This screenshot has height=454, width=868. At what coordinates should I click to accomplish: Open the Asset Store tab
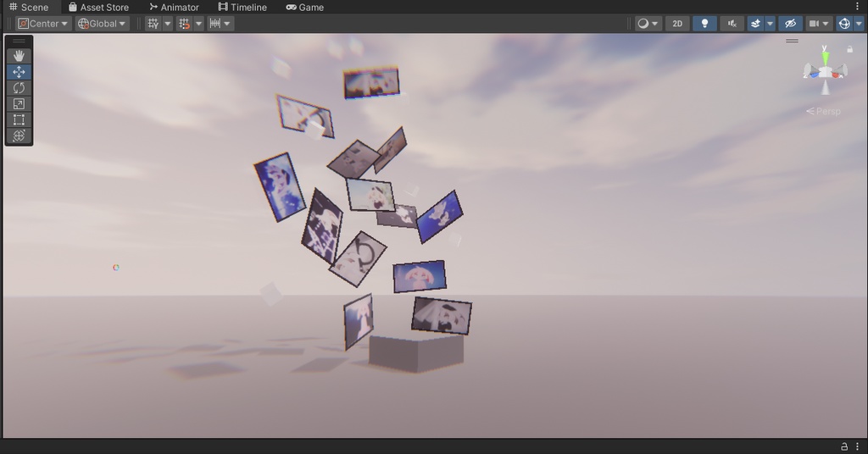click(x=98, y=7)
